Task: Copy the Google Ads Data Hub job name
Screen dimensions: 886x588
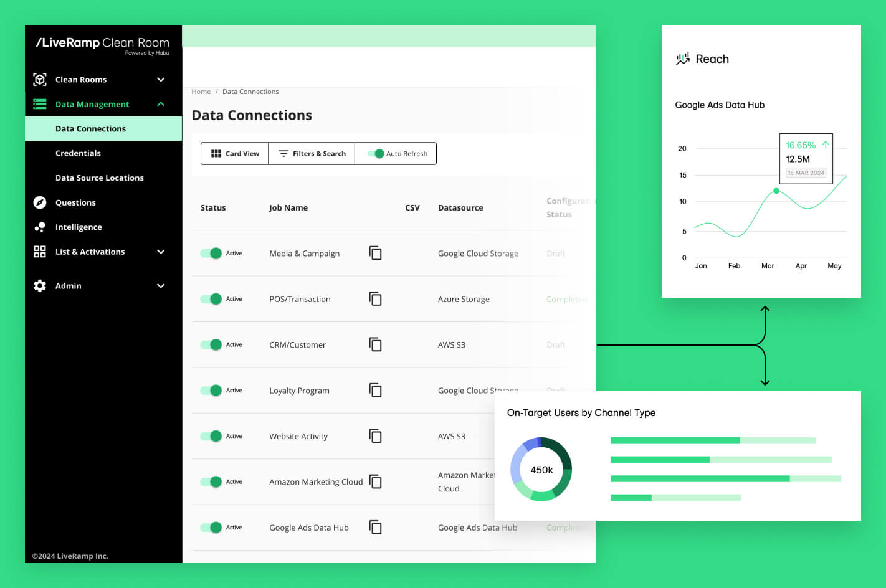Action: [375, 527]
